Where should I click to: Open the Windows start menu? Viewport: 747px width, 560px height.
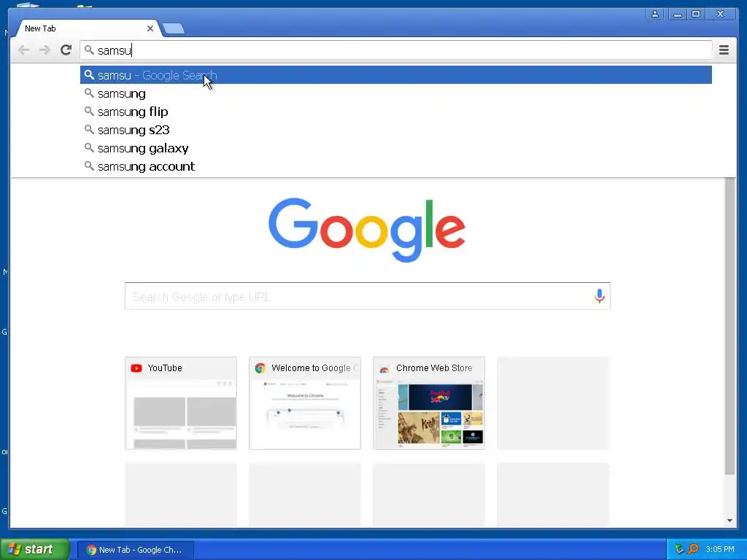point(35,549)
